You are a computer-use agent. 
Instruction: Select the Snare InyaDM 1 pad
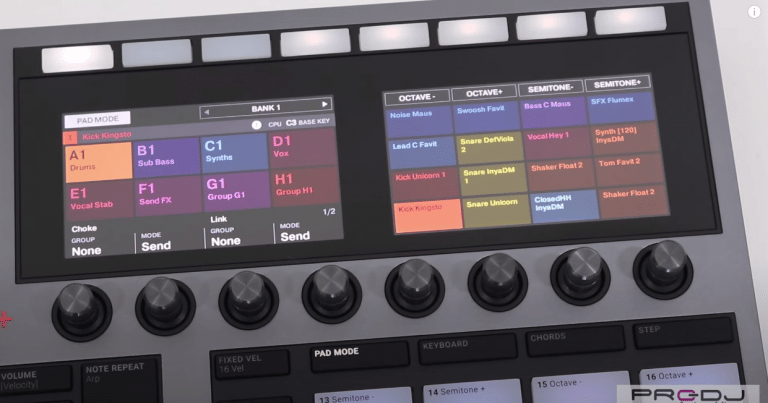pyautogui.click(x=494, y=180)
